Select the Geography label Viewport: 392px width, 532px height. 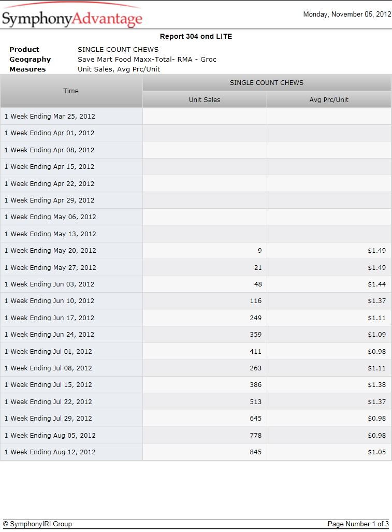click(x=30, y=60)
